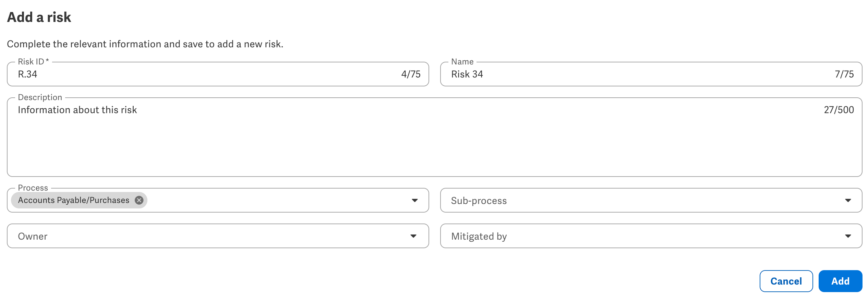868x301 pixels.
Task: Open the Sub-process dropdown arrow
Action: pyautogui.click(x=848, y=201)
